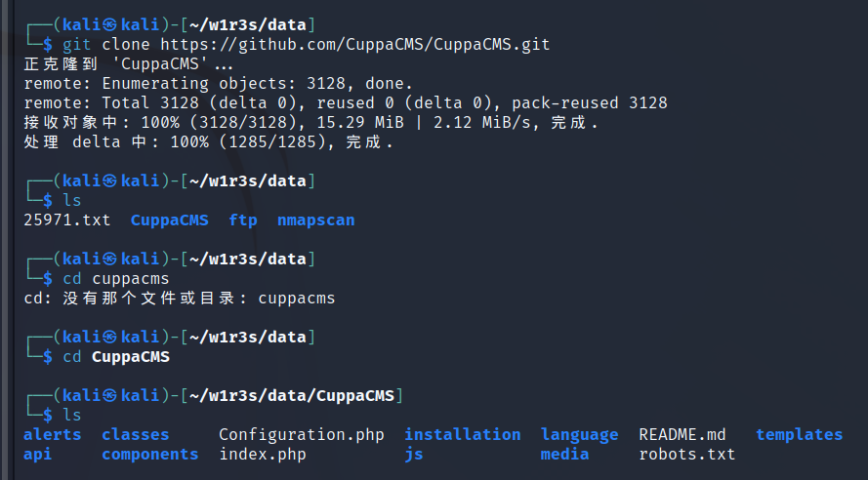Select the 'nmapscan' directory name
The width and height of the screenshot is (868, 480).
[316, 220]
